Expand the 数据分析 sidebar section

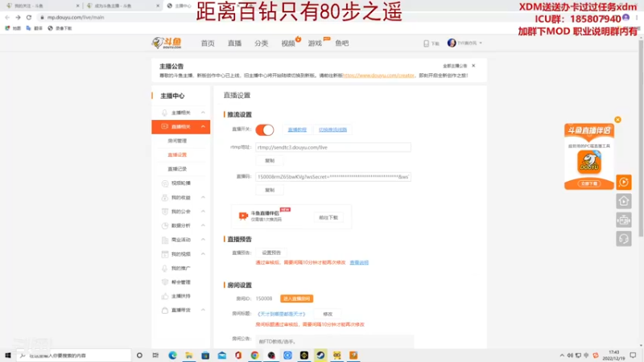[x=203, y=225]
